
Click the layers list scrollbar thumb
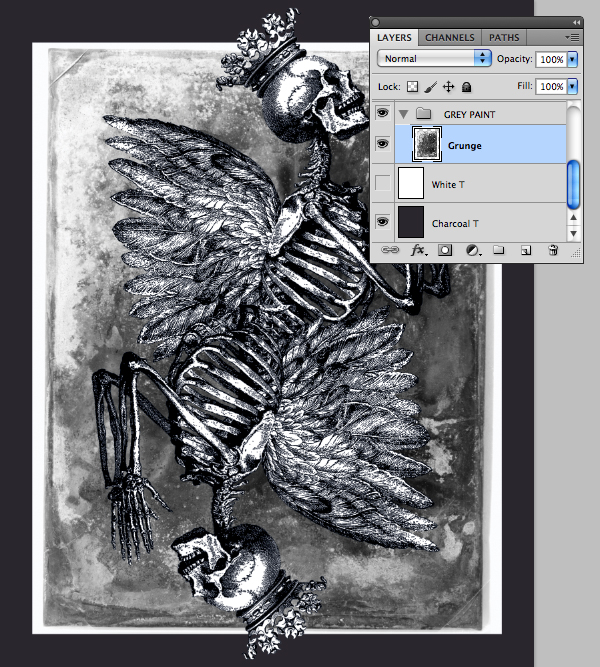coord(574,185)
